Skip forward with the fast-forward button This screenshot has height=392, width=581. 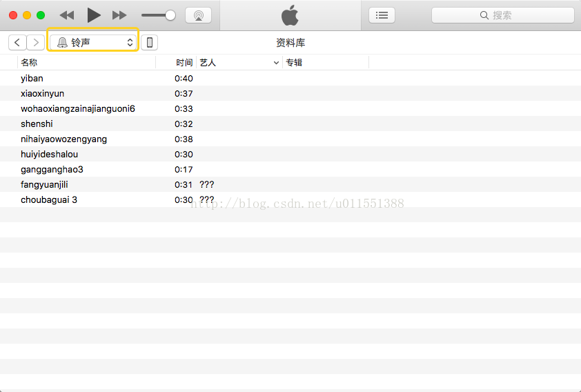click(x=119, y=15)
